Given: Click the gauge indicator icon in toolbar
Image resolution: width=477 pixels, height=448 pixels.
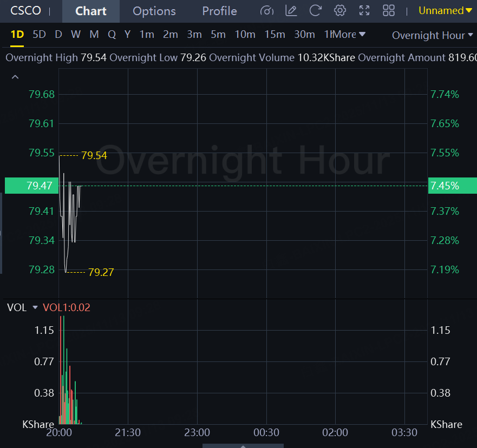Looking at the screenshot, I should tap(266, 11).
